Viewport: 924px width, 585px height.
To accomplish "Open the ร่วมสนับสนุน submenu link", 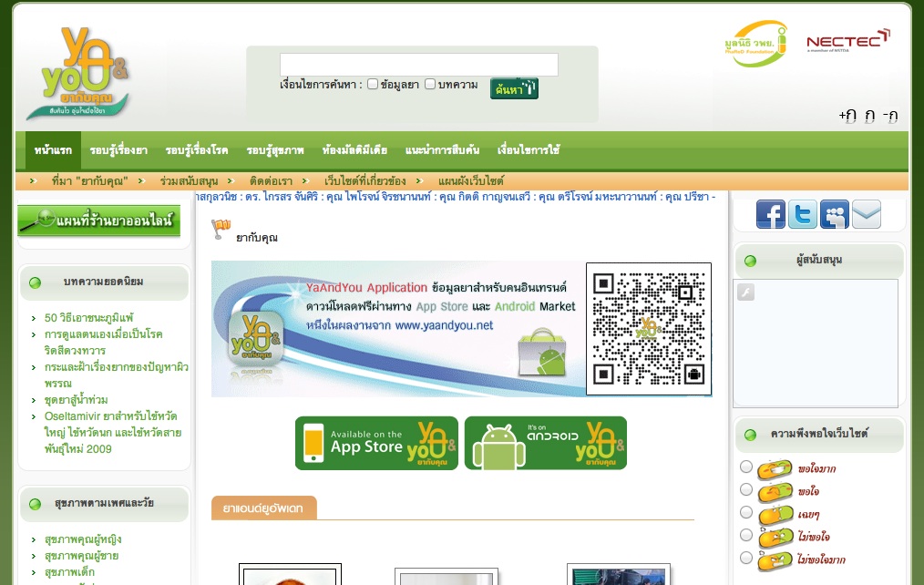I will coord(189,180).
